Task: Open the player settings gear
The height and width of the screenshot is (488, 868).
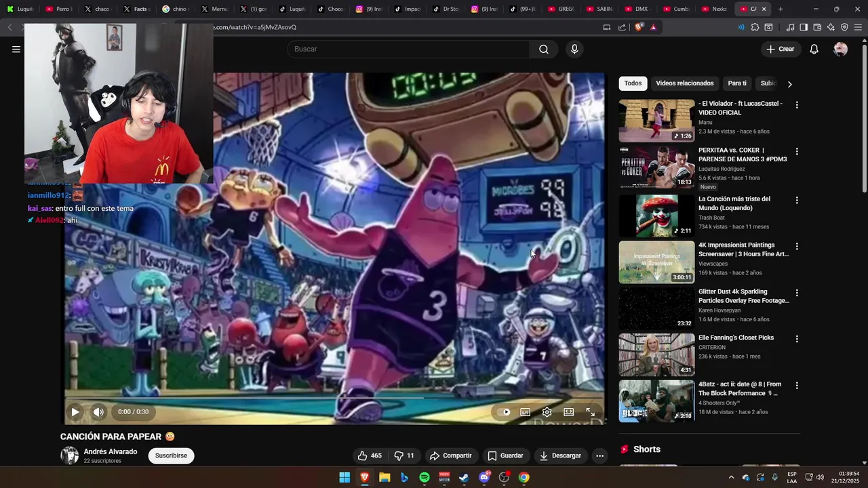Action: point(547,411)
